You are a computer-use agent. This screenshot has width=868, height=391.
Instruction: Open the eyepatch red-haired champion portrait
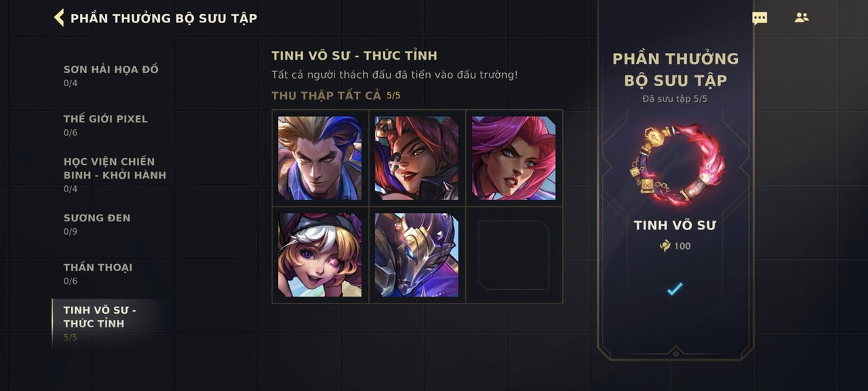tap(417, 158)
